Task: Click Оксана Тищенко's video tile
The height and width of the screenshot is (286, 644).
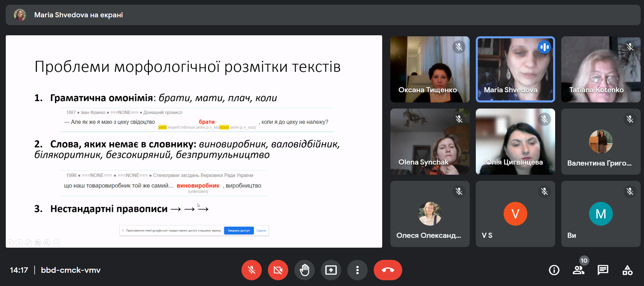Action: [x=430, y=69]
